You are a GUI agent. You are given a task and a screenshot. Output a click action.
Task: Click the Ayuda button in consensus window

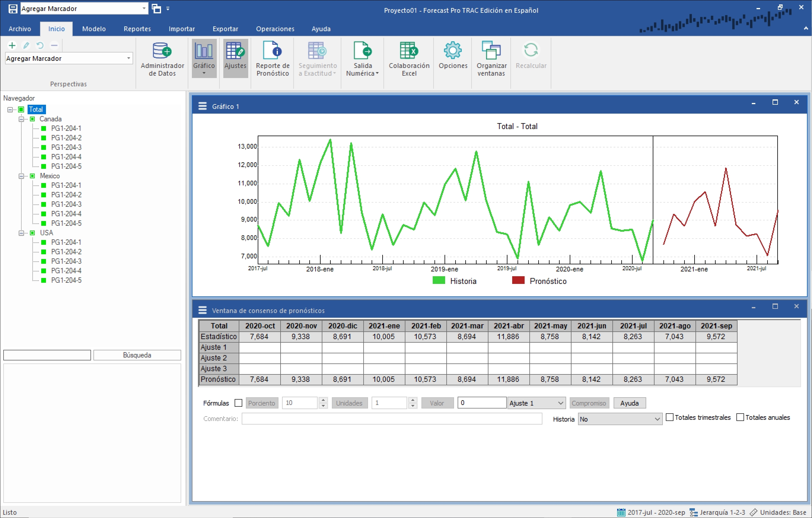pos(629,403)
